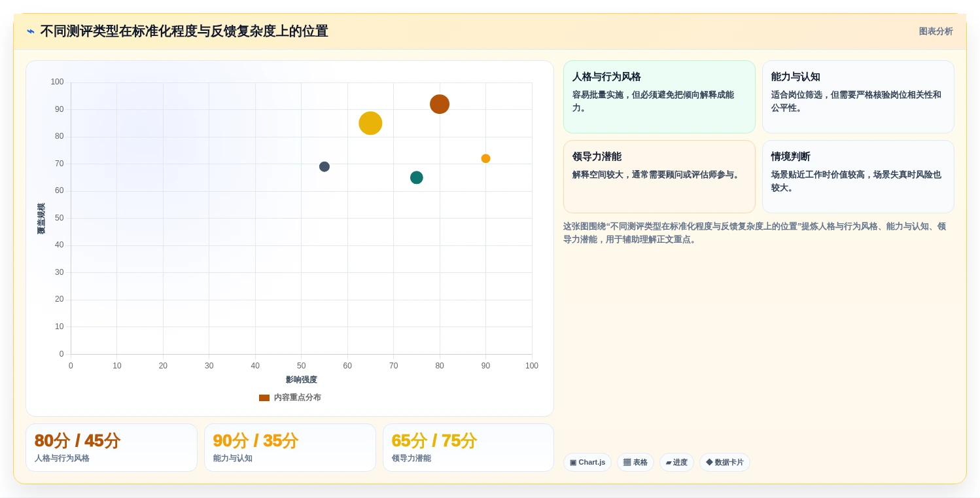Image resolution: width=980 pixels, height=498 pixels.
Task: Click the 进度 tag chip
Action: (676, 463)
